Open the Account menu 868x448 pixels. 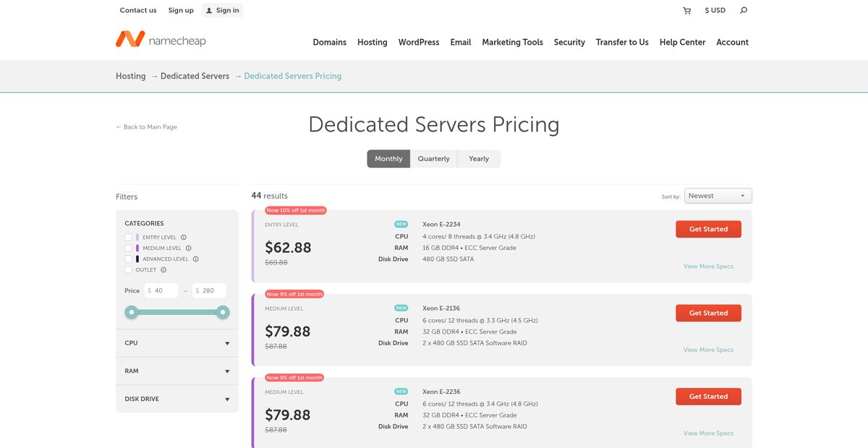pos(732,42)
